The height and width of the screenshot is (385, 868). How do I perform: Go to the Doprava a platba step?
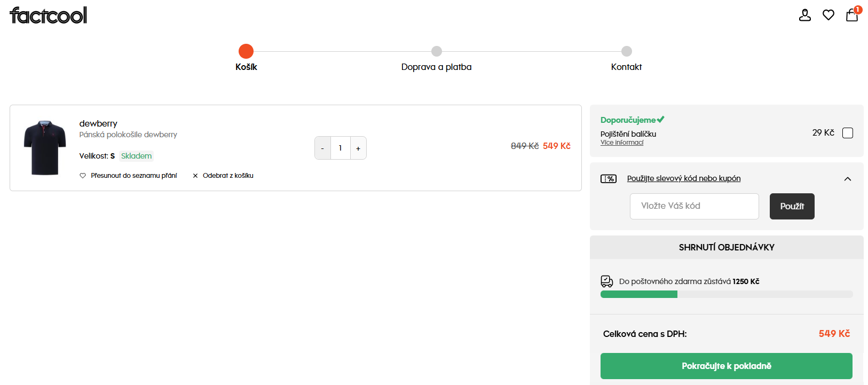point(437,52)
